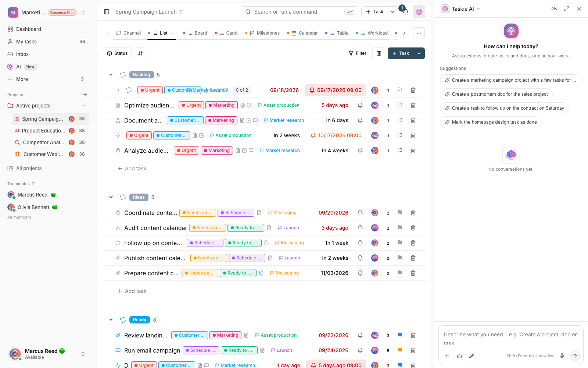Click the Filter button

click(358, 53)
